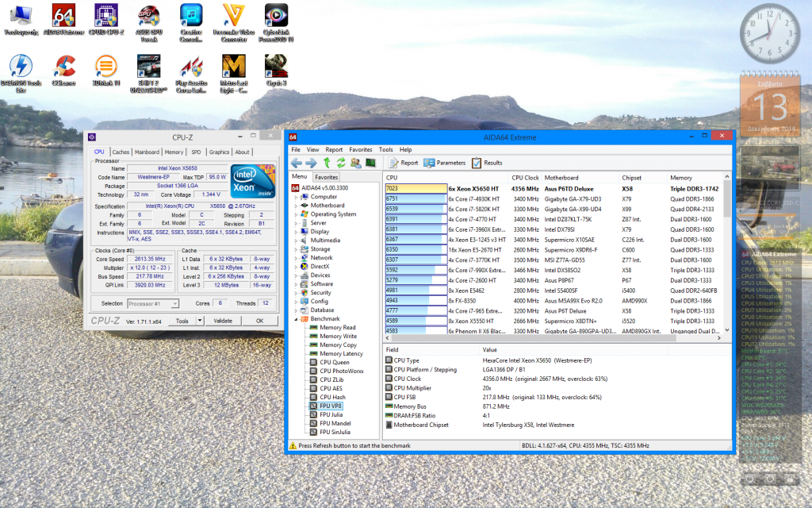Open the Help menu in AIDA64

pos(405,150)
